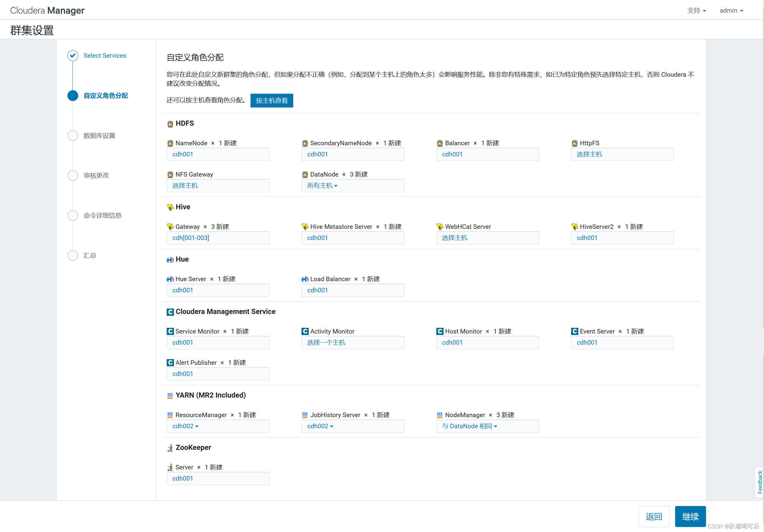Click HiveServer2 cdh001 host field

622,238
